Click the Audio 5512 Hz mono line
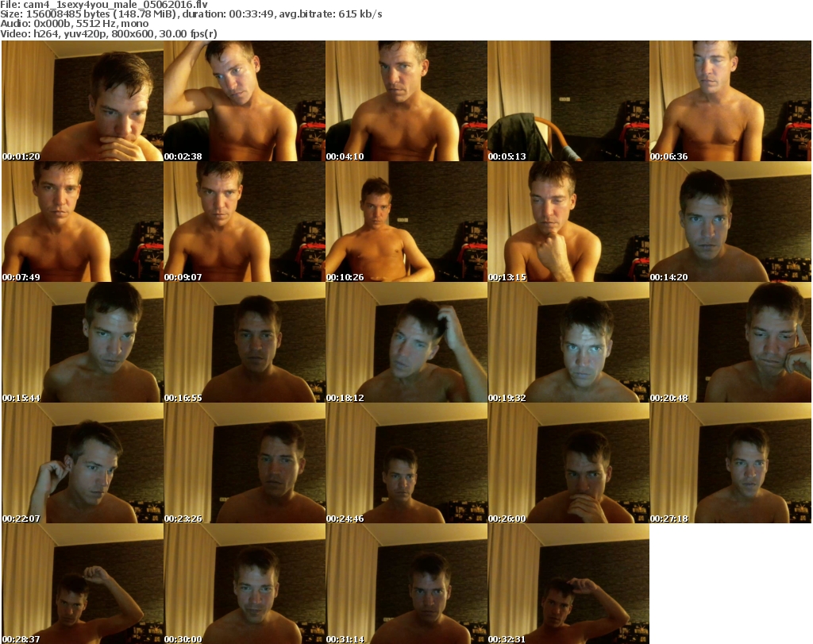The image size is (813, 644). click(x=74, y=24)
